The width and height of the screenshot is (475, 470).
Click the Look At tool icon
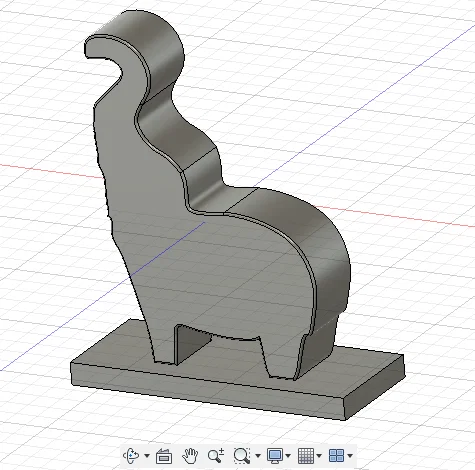coord(164,456)
